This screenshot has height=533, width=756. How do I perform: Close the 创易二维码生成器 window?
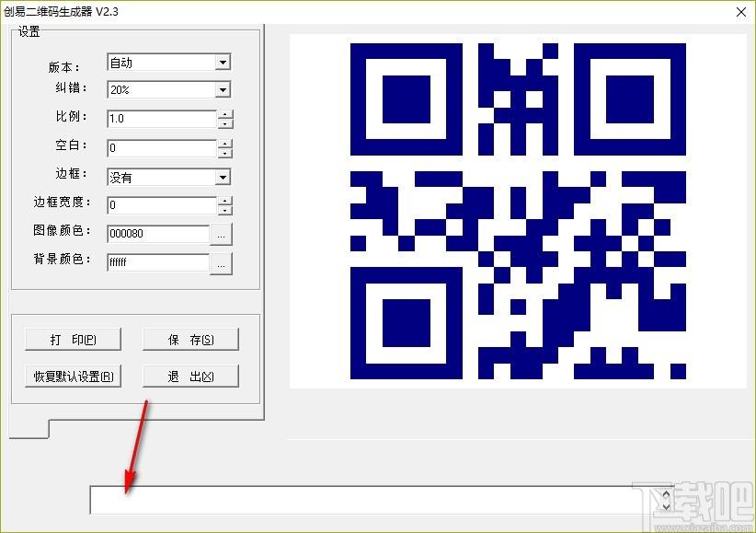(741, 12)
